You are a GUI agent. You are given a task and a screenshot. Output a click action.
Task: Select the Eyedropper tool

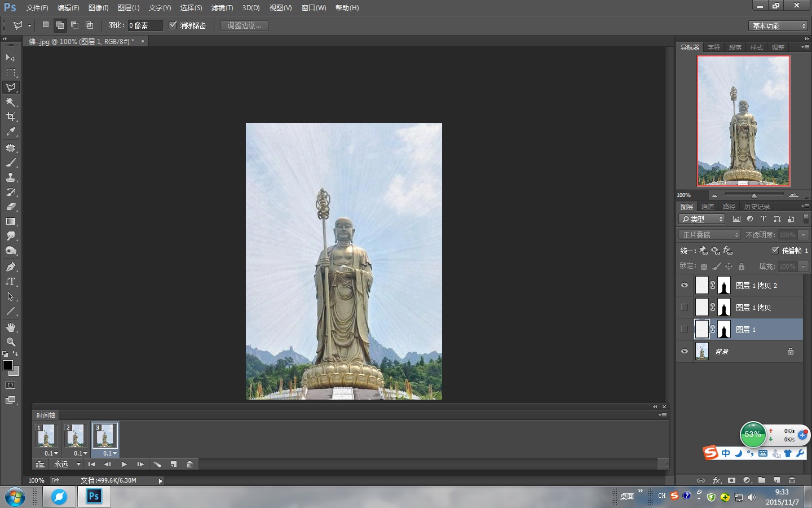[x=11, y=132]
